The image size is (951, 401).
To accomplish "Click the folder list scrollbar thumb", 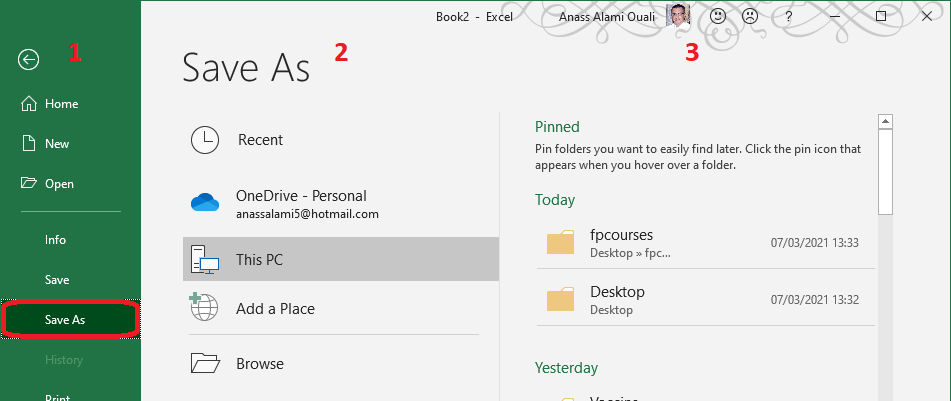I will click(885, 172).
